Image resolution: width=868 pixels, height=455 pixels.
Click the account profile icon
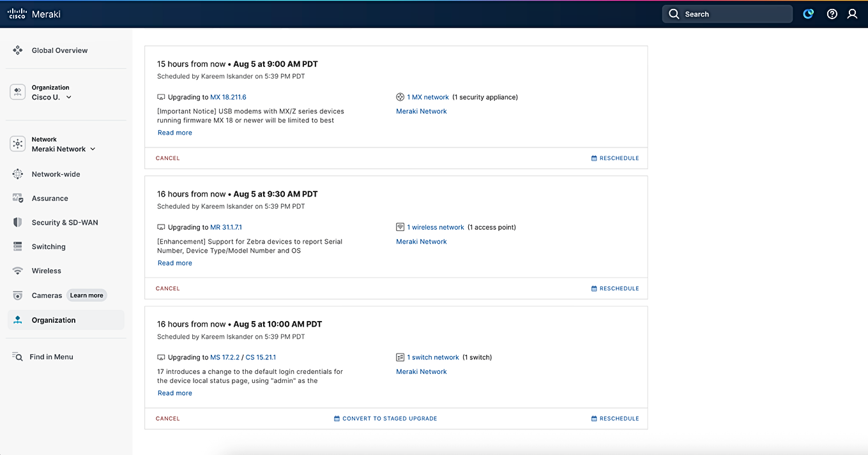click(x=853, y=13)
